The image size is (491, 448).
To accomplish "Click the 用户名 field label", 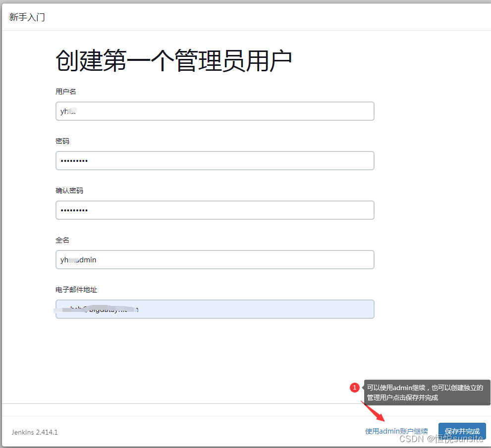I will tap(62, 91).
